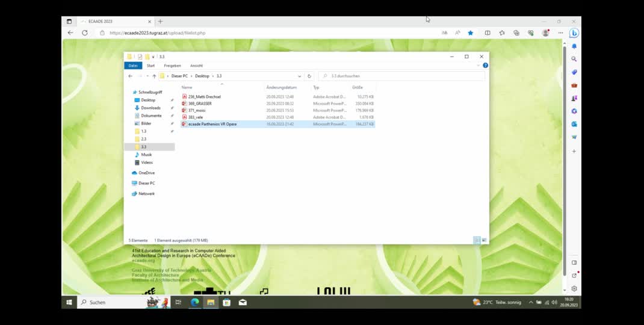Select ecaade Parthenios VR Opera file
Viewport: 644px width, 325px height.
(277, 123)
